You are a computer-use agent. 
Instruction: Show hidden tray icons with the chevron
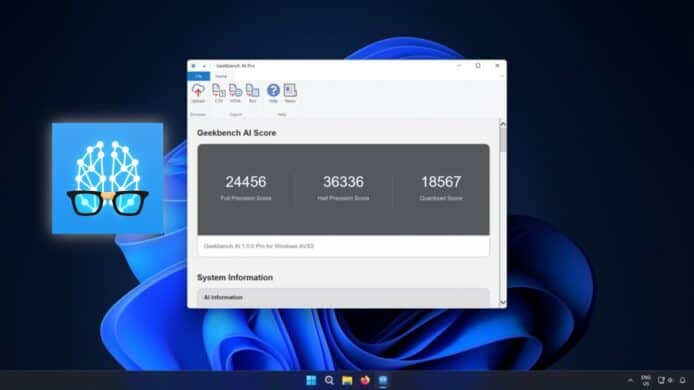630,380
